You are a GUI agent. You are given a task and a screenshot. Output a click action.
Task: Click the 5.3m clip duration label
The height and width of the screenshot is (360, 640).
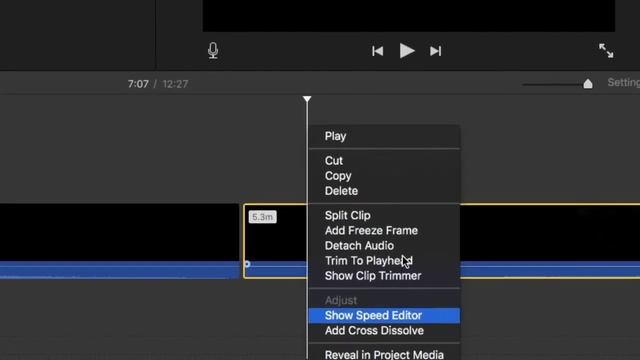tap(262, 217)
